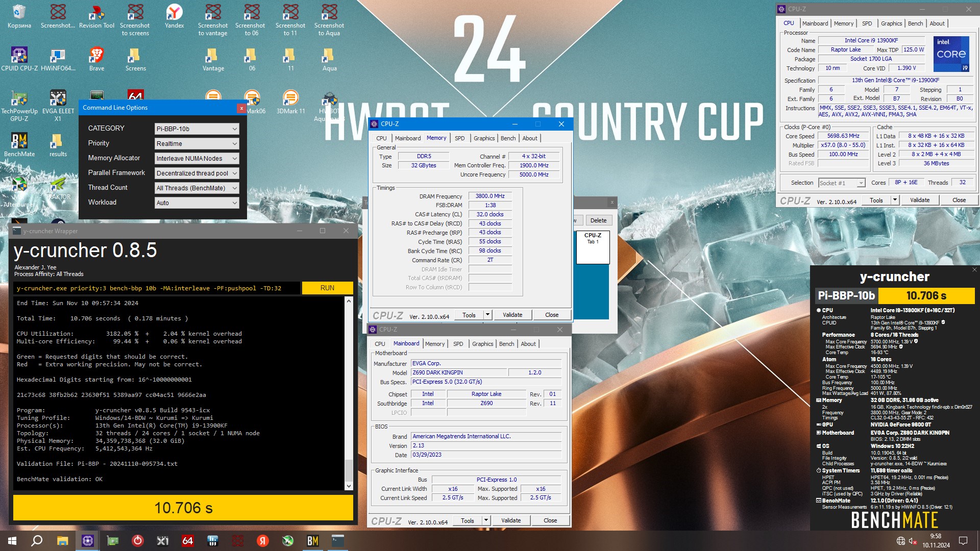980x551 pixels.
Task: Click Close button in CPU-Z Mainboard window
Action: 550,520
